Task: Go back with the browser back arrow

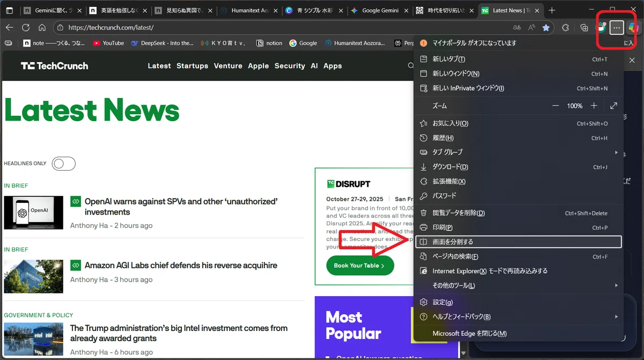Action: (9, 27)
